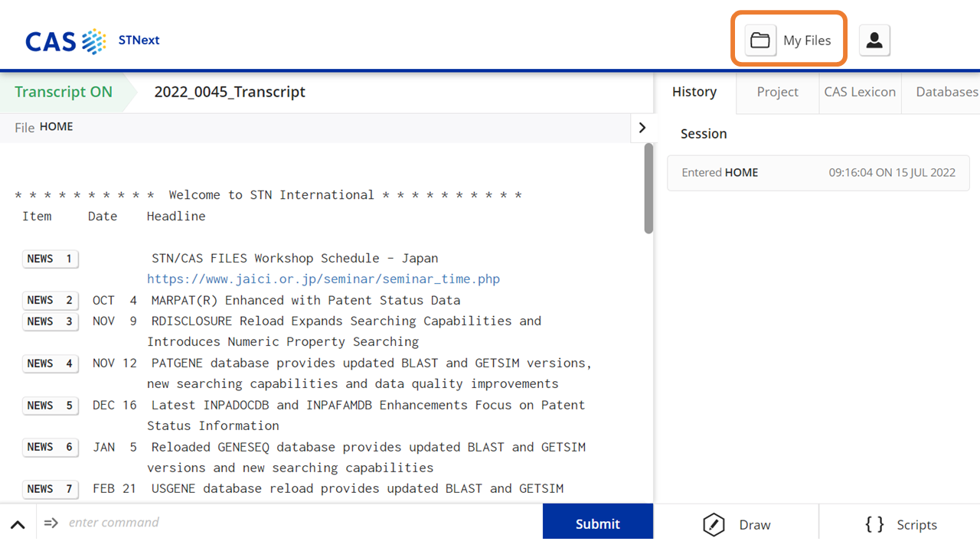Click the Item column header
The width and height of the screenshot is (980, 551).
coord(37,217)
